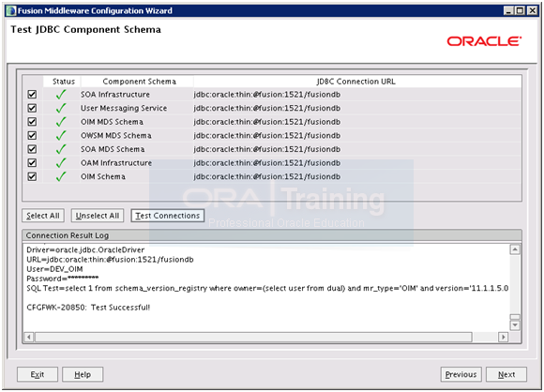Image resolution: width=544 pixels, height=392 pixels.
Task: Proceed with the Next button
Action: [x=506, y=374]
